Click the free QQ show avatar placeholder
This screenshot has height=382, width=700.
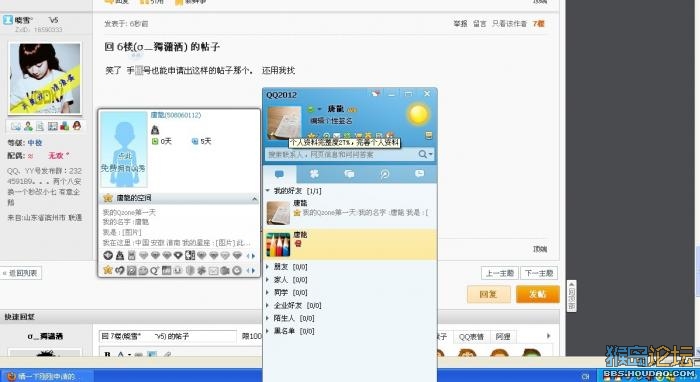coord(124,149)
